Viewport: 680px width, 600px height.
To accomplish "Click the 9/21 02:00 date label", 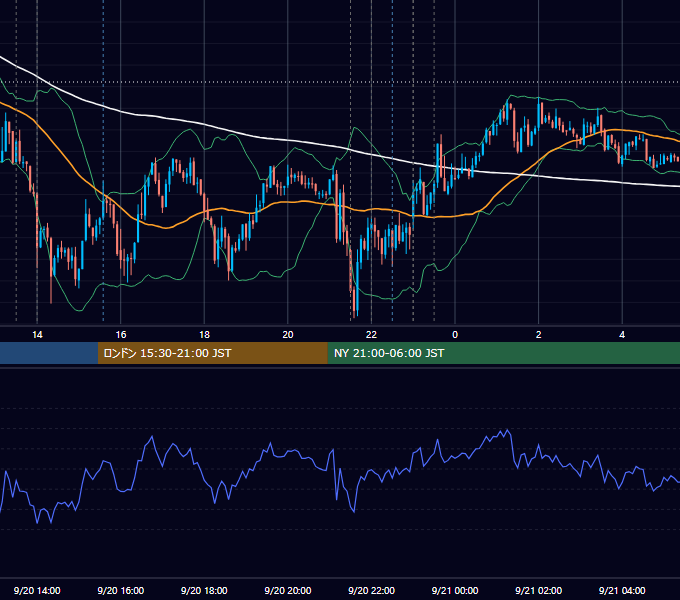I will tap(538, 590).
